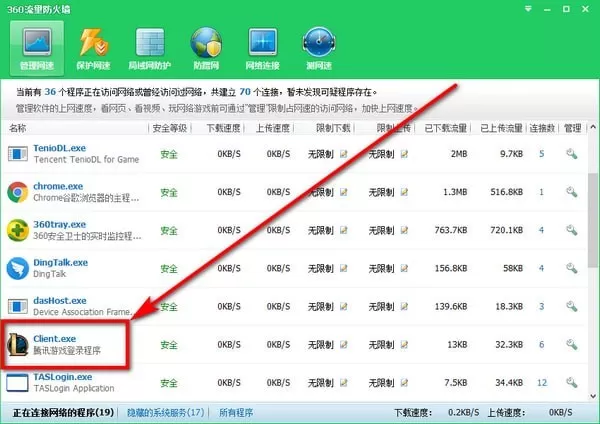Sort by the 已下载流量 column header
This screenshot has height=424, width=600.
445,128
